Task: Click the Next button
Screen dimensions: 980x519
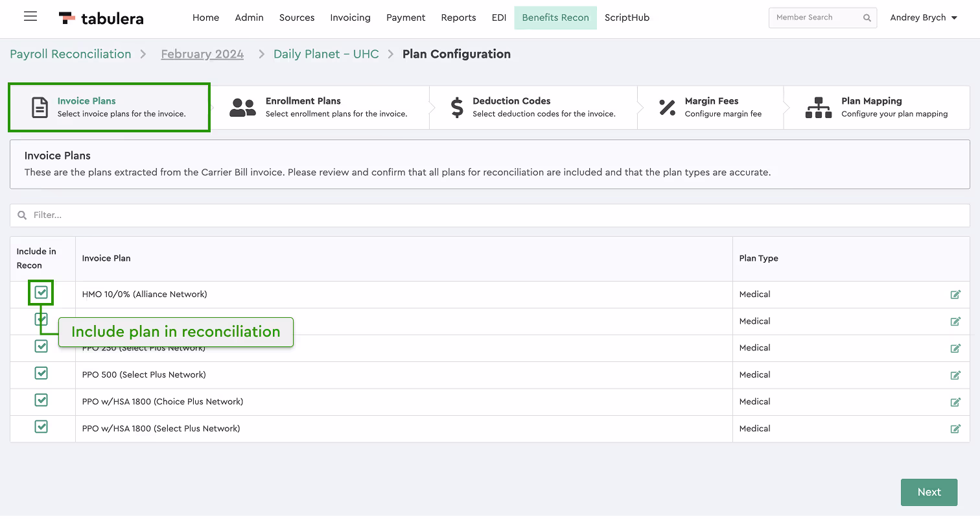Action: pyautogui.click(x=929, y=492)
